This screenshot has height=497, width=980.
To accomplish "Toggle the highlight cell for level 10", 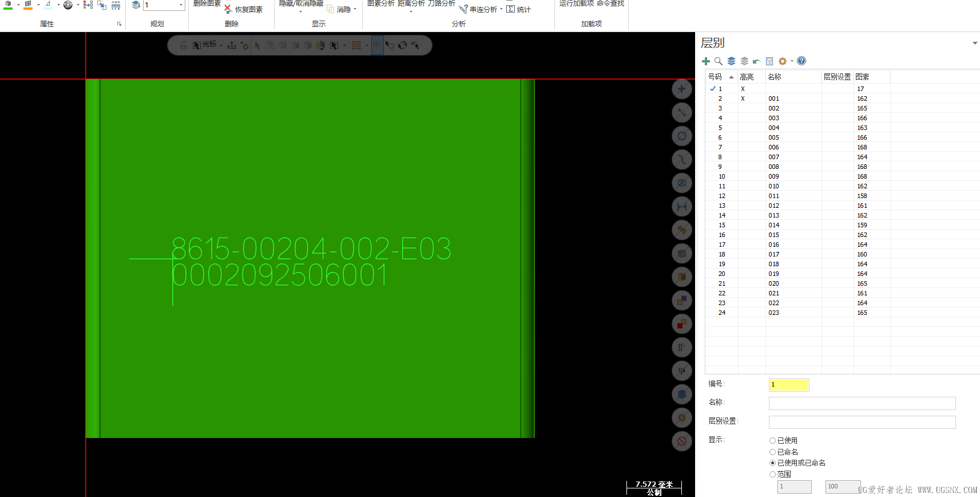I will [752, 176].
